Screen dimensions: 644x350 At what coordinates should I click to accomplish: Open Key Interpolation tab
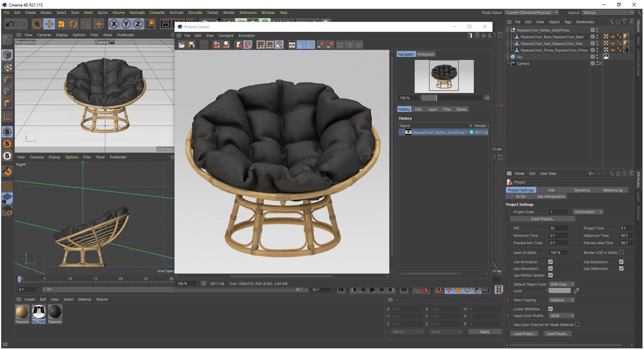click(x=551, y=196)
